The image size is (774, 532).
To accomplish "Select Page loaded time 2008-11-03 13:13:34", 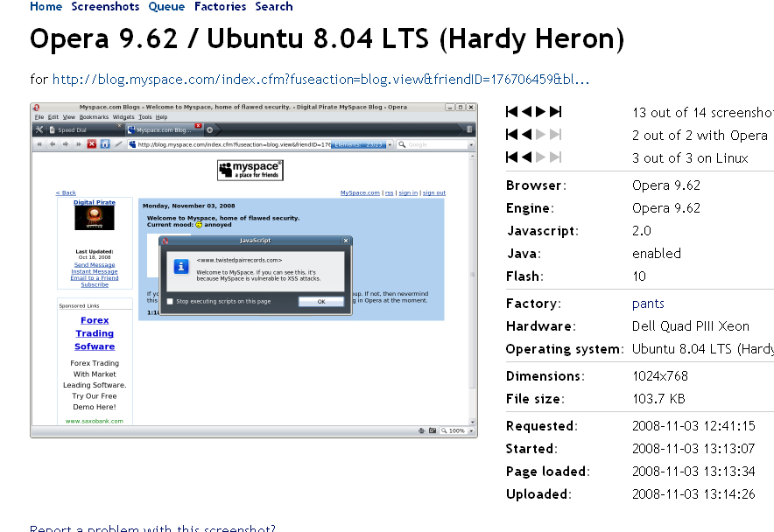I will [x=693, y=472].
